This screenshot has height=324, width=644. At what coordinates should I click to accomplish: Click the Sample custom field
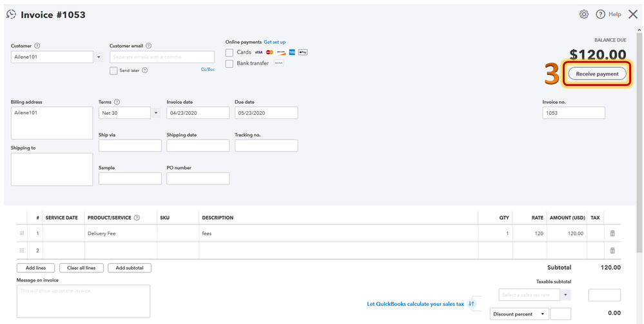click(130, 178)
